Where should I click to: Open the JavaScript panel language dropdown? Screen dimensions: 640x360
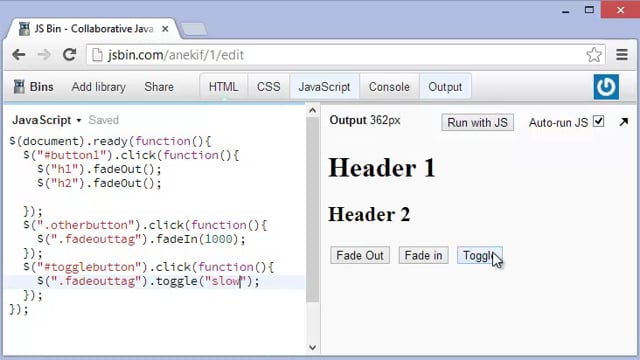47,120
